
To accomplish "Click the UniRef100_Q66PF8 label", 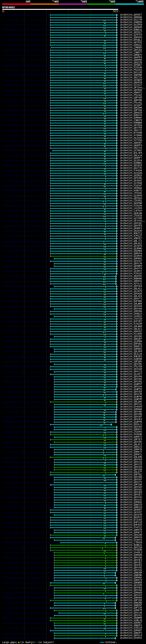I will [x=131, y=58].
